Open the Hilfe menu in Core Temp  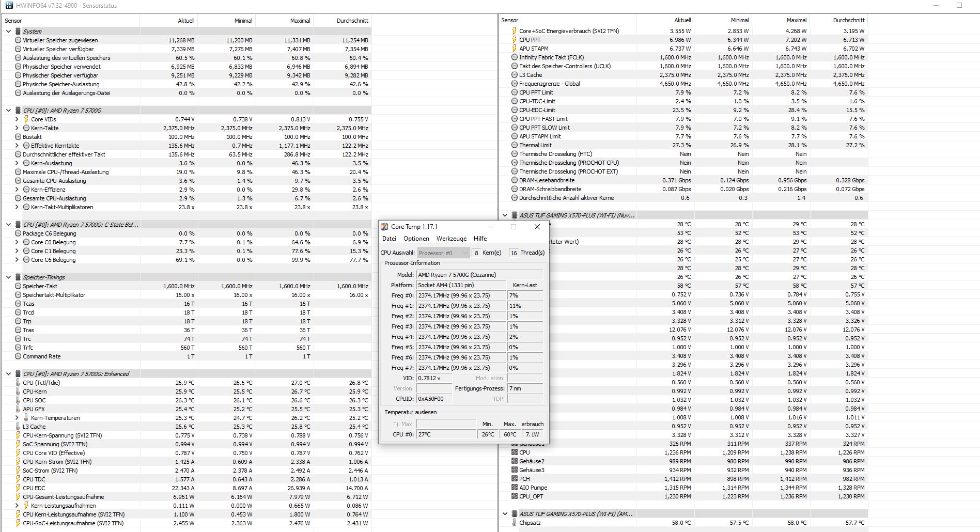[x=480, y=239]
